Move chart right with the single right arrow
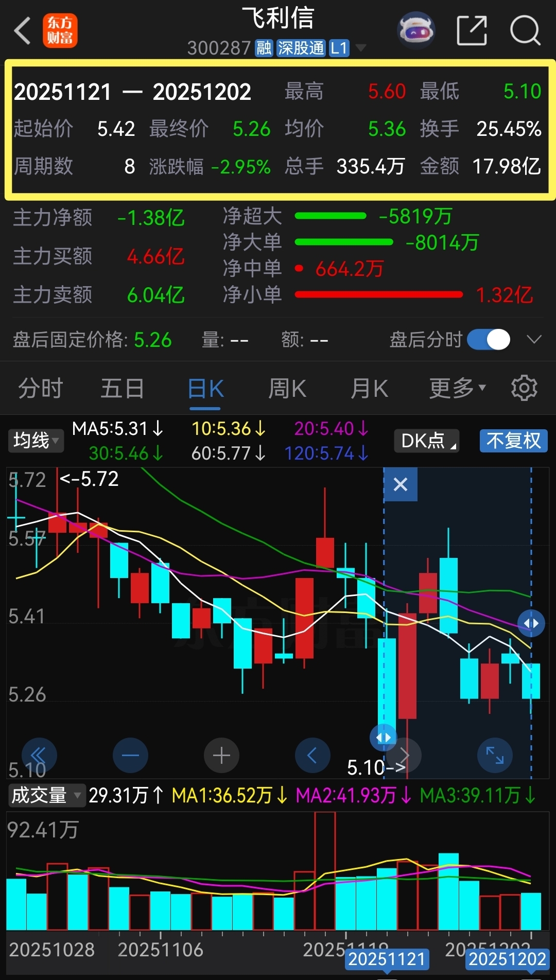This screenshot has height=980, width=556. pyautogui.click(x=405, y=756)
